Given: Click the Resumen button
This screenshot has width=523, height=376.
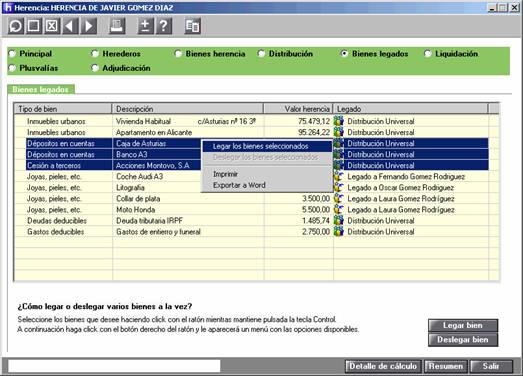Looking at the screenshot, I should coord(446,366).
